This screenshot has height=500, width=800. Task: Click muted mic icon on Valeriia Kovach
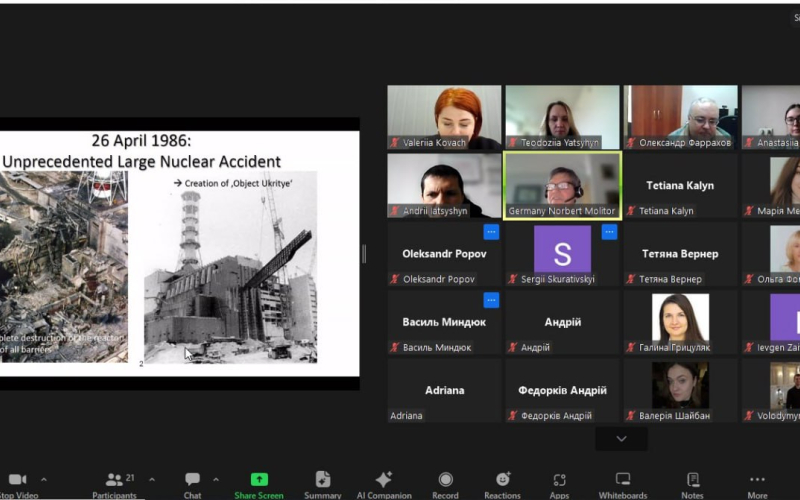pyautogui.click(x=394, y=143)
